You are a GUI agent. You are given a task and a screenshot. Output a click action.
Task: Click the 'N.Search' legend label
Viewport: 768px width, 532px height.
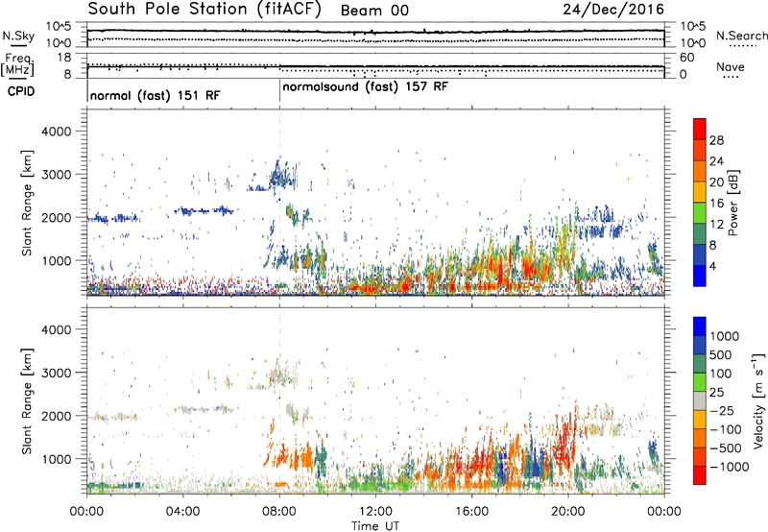click(741, 36)
